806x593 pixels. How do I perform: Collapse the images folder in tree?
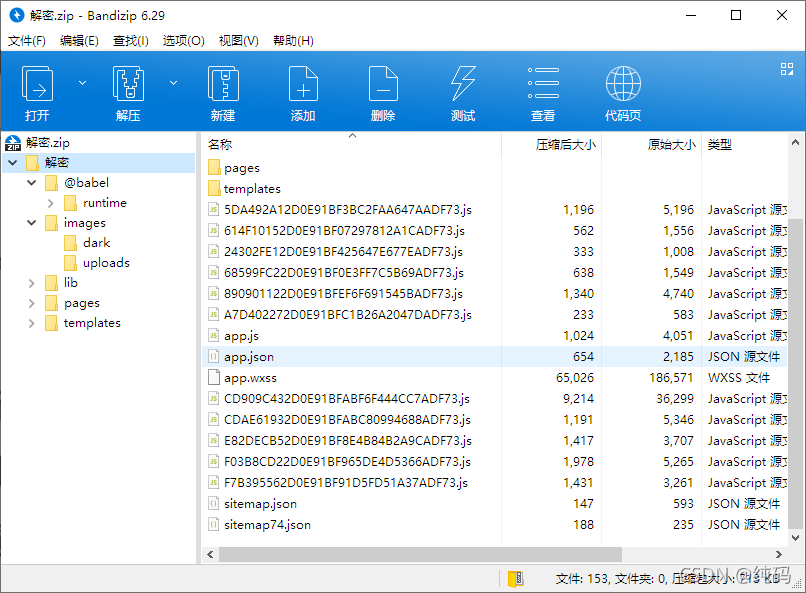point(32,223)
